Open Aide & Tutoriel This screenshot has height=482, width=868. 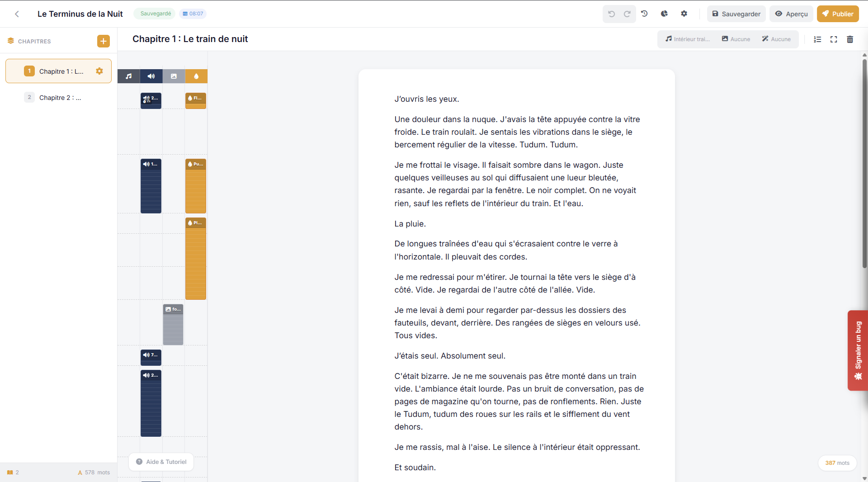(x=161, y=462)
